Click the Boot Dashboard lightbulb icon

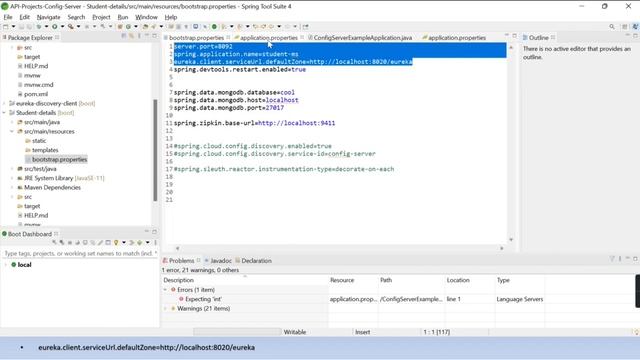(x=116, y=242)
